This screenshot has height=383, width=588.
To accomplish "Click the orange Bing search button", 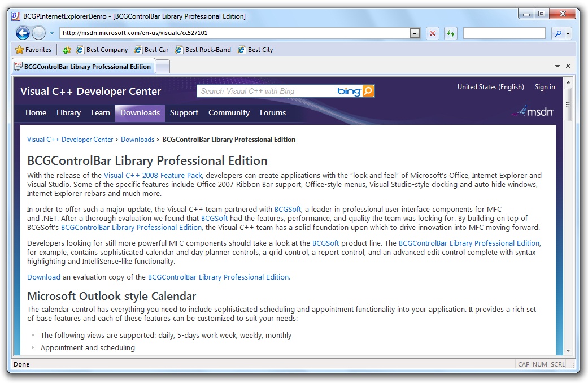I will coord(368,91).
